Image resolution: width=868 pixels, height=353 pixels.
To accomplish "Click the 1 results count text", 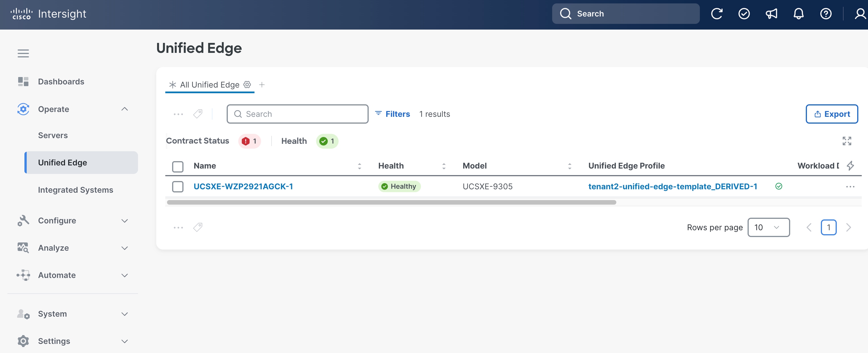I will point(434,114).
